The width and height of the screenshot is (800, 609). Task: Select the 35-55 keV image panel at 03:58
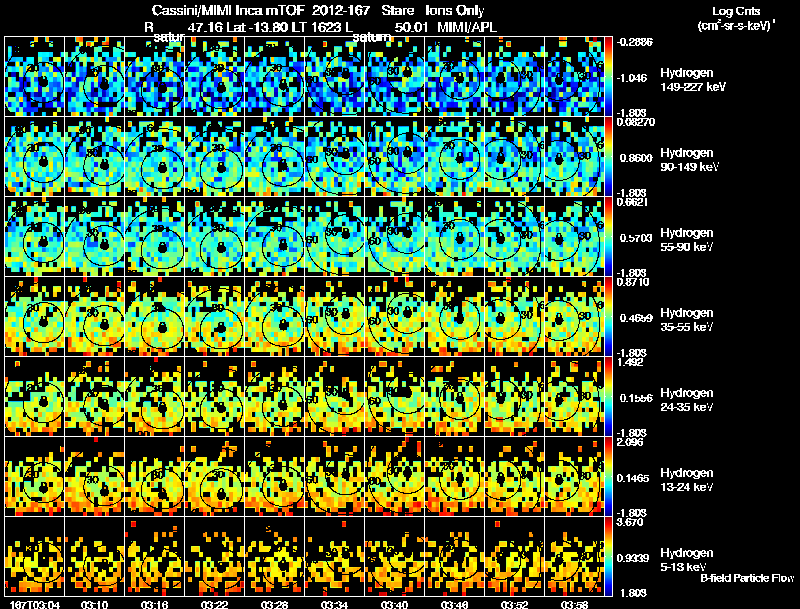pyautogui.click(x=574, y=317)
